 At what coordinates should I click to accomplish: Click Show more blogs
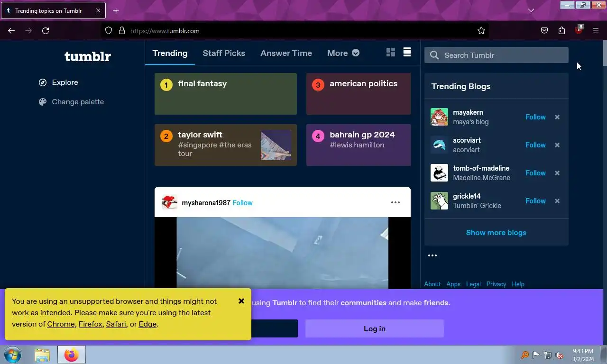(496, 233)
